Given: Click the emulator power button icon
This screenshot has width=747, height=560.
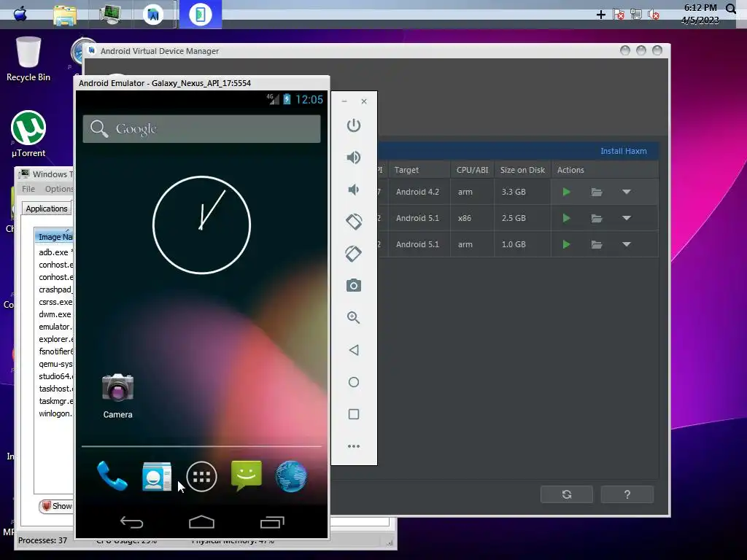Looking at the screenshot, I should [x=354, y=125].
